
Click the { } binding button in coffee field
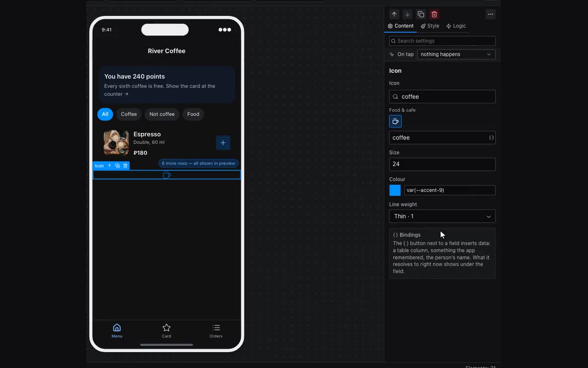[x=491, y=138]
